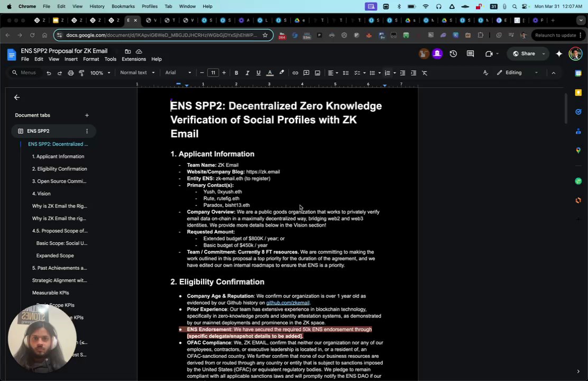The height and width of the screenshot is (381, 588).
Task: Go to Measurable KPIs outline entry
Action: (51, 293)
